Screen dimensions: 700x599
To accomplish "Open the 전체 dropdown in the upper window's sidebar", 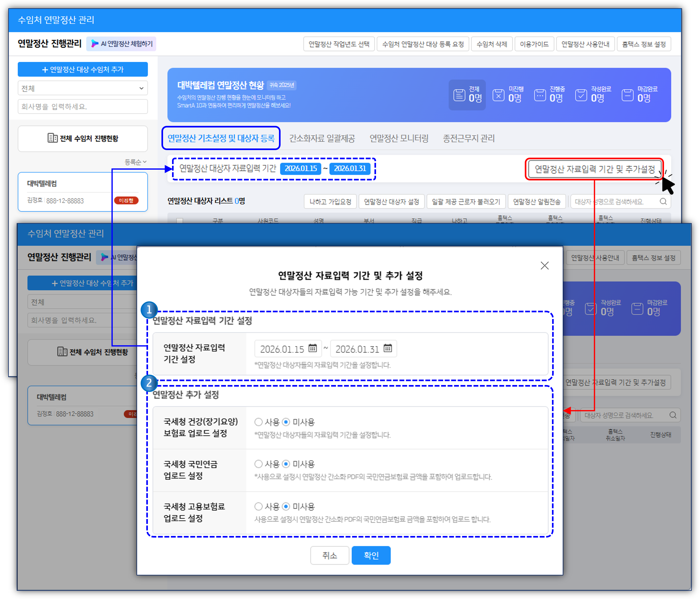I will tap(83, 88).
